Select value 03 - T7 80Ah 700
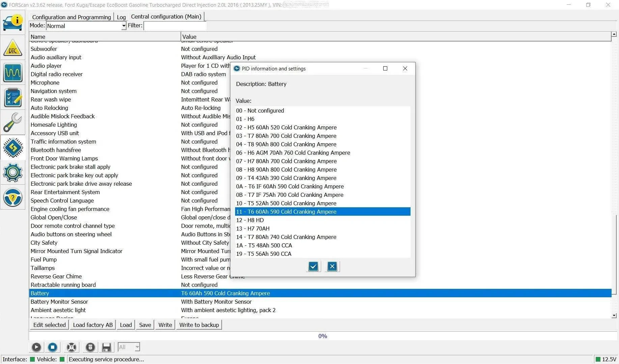619x364 pixels. point(322,136)
